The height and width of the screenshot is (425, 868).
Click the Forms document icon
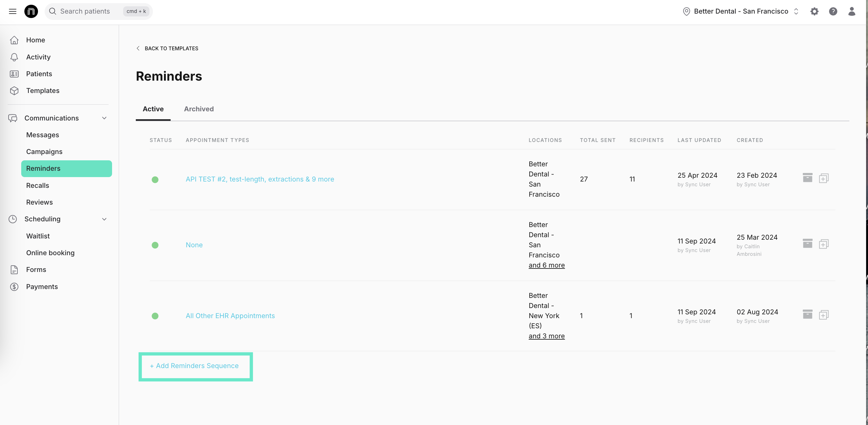pyautogui.click(x=14, y=269)
